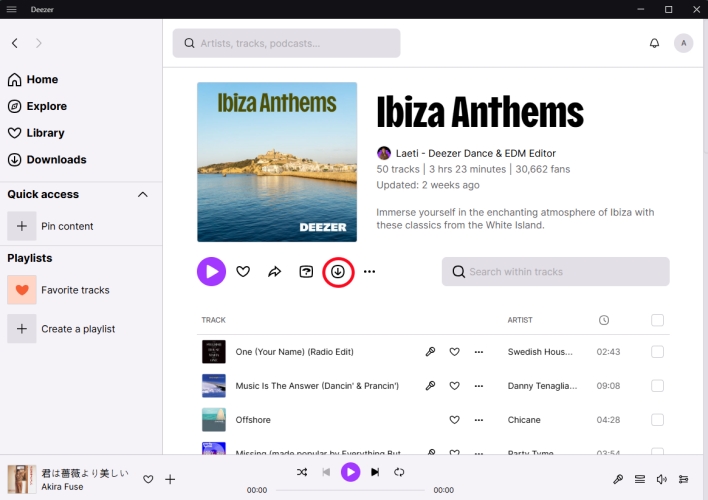Play the Ibiza Anthems playlist
This screenshot has width=708, height=500.
(x=211, y=271)
